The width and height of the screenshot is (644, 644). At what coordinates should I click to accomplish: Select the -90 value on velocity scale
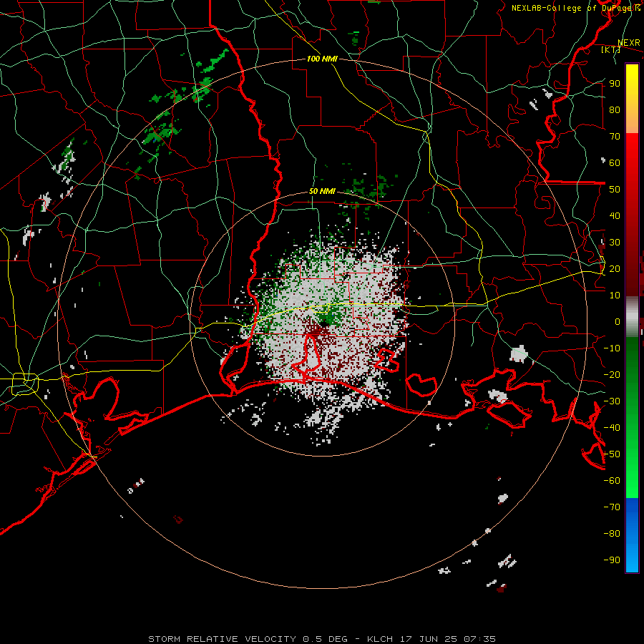click(612, 560)
